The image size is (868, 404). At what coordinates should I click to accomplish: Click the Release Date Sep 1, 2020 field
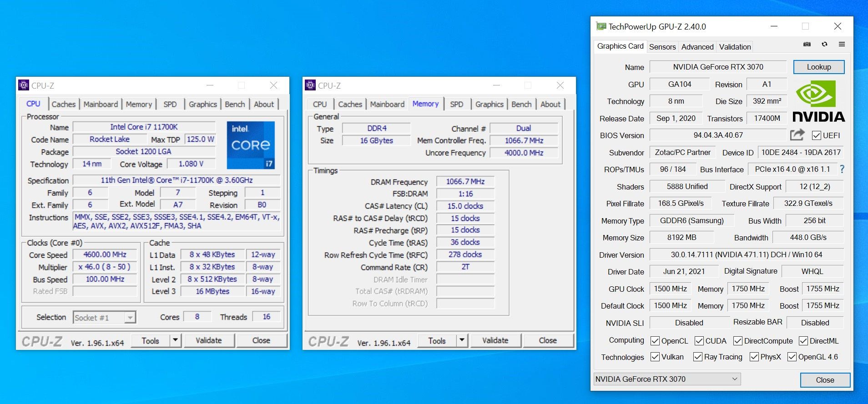(x=676, y=118)
